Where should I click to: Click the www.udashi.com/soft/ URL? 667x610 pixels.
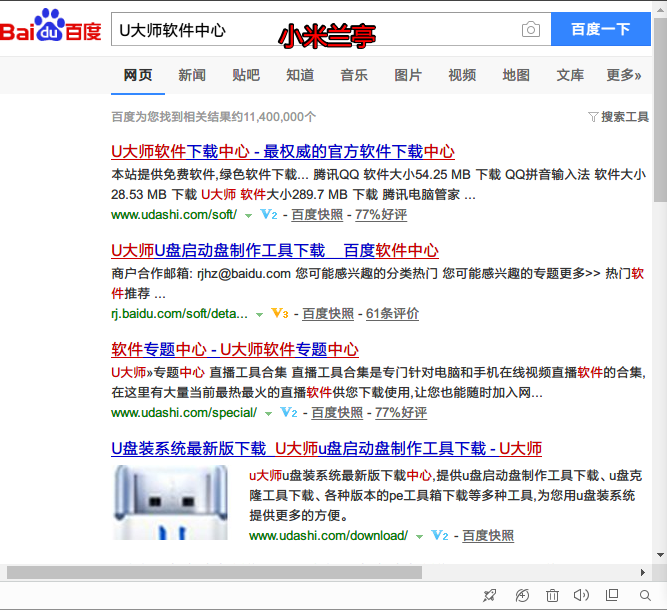click(x=174, y=214)
